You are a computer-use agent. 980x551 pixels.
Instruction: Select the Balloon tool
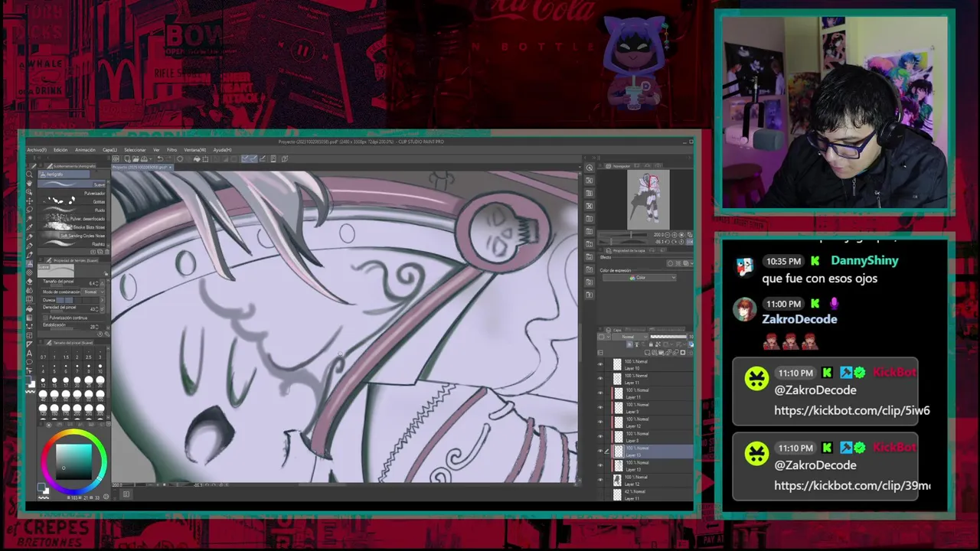[x=29, y=361]
